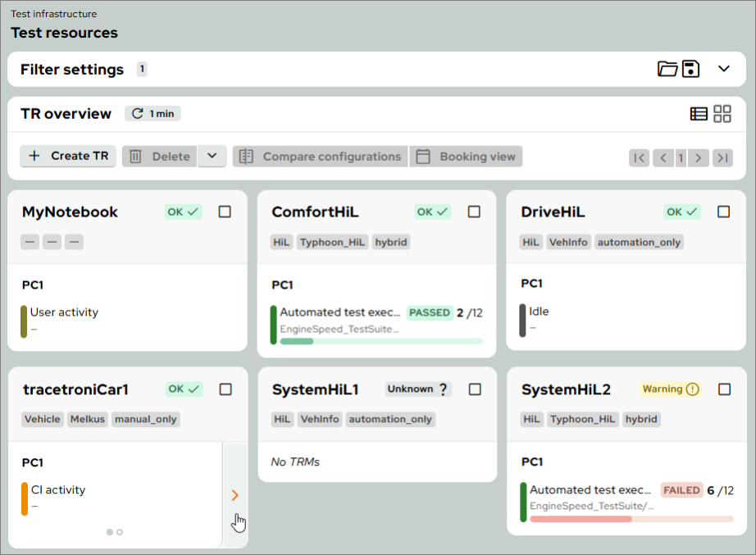Switch to tile grid view
756x555 pixels.
coord(722,114)
